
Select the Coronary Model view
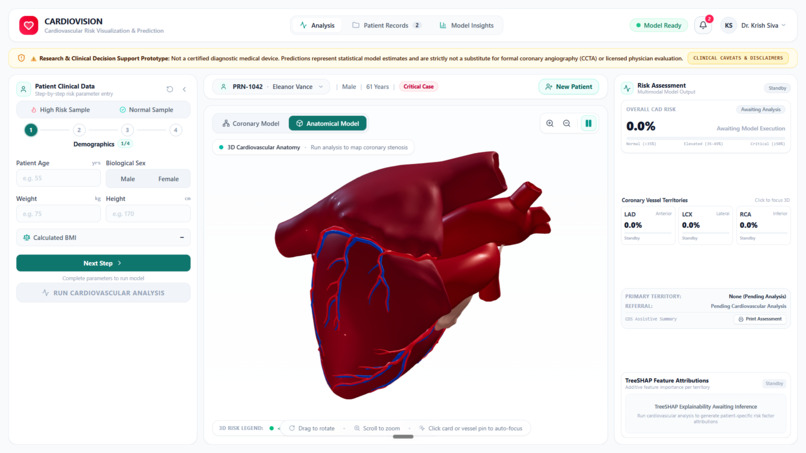coord(251,123)
